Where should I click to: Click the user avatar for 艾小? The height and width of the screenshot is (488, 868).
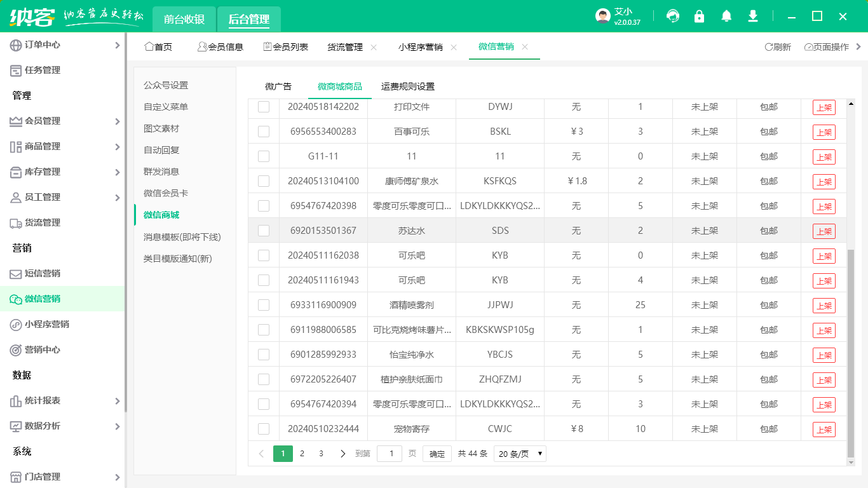[603, 17]
